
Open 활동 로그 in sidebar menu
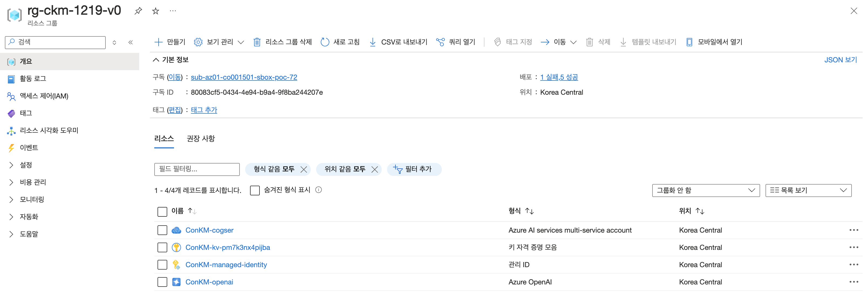click(x=33, y=79)
